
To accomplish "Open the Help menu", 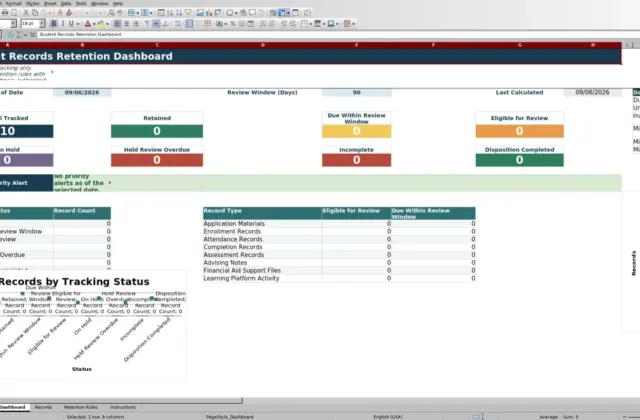I will [118, 3].
